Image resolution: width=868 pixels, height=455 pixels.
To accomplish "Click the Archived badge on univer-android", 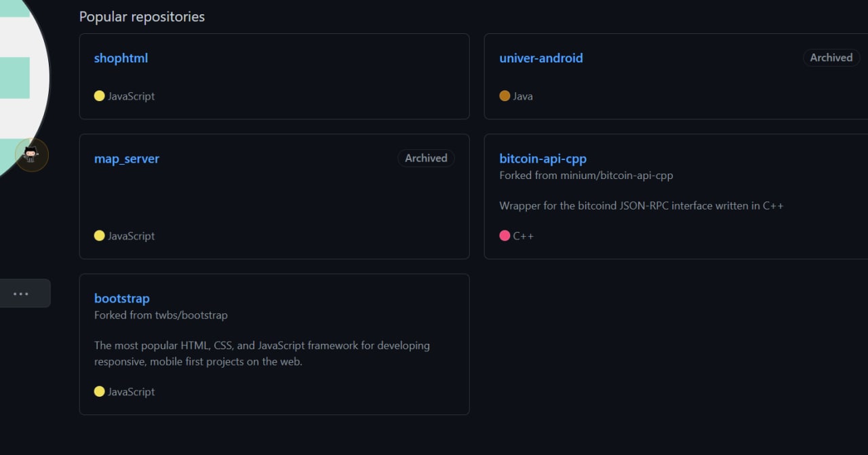I will [x=831, y=58].
